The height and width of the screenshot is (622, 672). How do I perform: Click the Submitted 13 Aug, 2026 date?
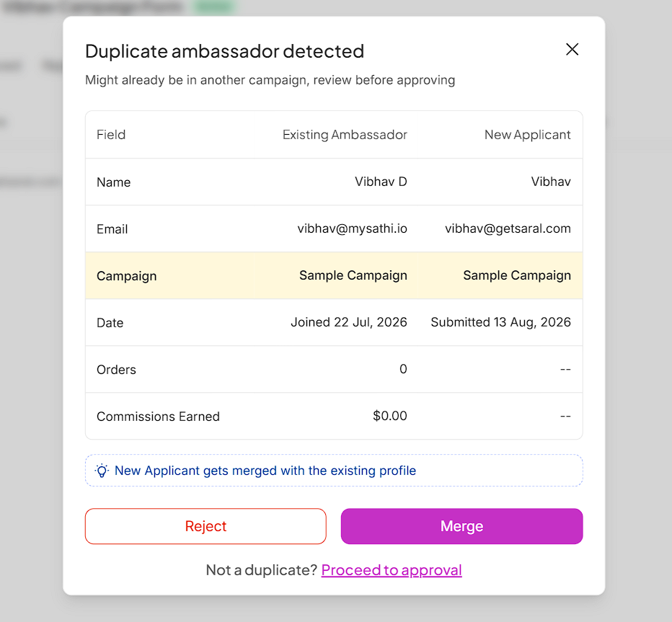click(x=500, y=322)
